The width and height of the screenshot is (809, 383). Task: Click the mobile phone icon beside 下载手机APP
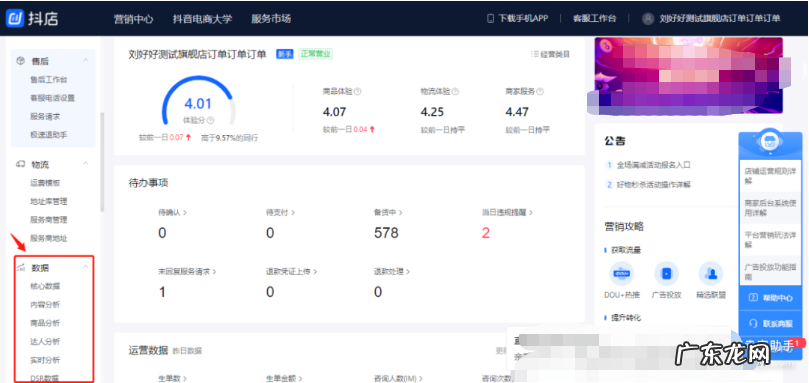[490, 18]
